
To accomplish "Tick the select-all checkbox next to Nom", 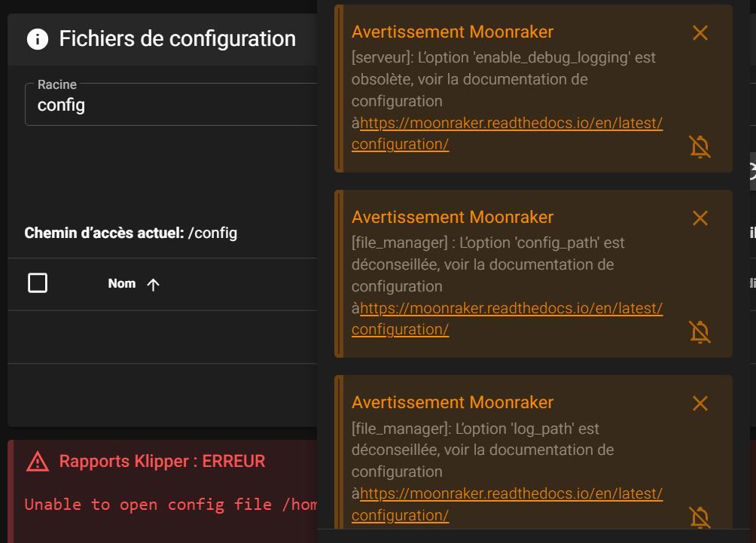I will coord(38,283).
